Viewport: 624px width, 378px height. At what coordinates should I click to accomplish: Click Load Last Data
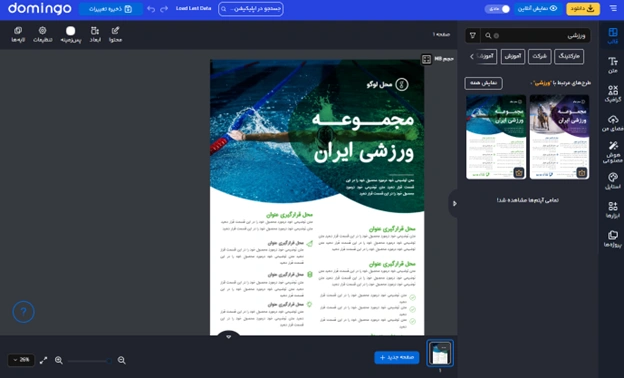pyautogui.click(x=193, y=8)
